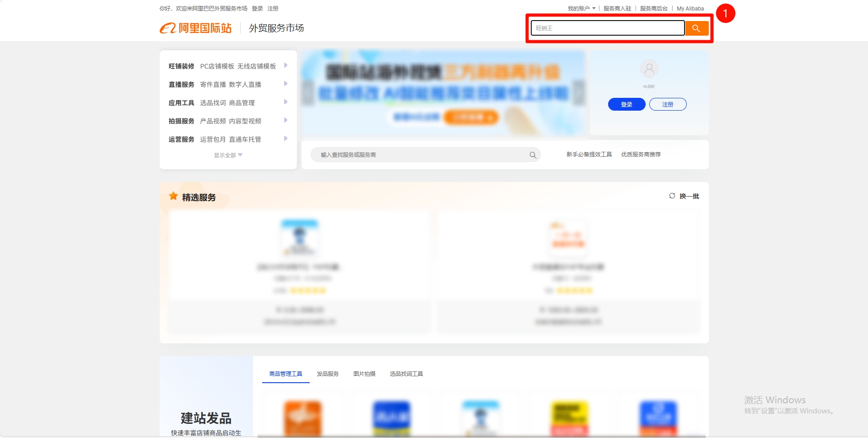868x438 pixels.
Task: Expand the 直播服务 category arrow
Action: tap(286, 84)
